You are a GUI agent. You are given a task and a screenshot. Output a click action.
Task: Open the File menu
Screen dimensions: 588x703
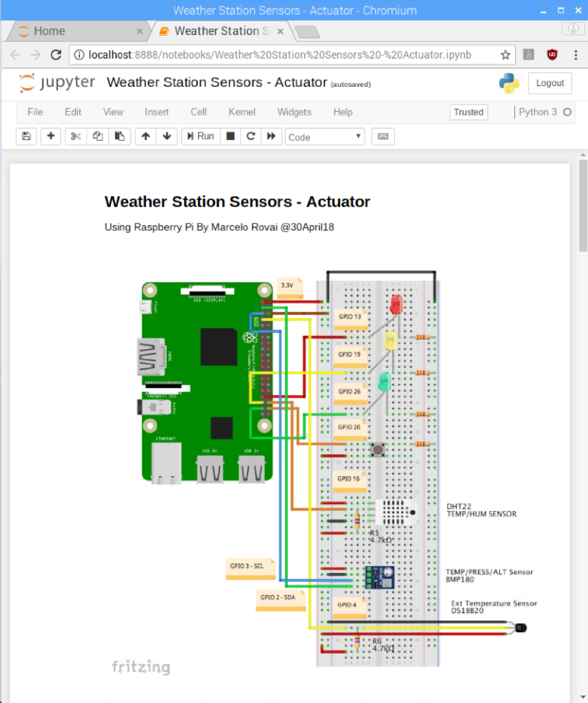pos(35,112)
